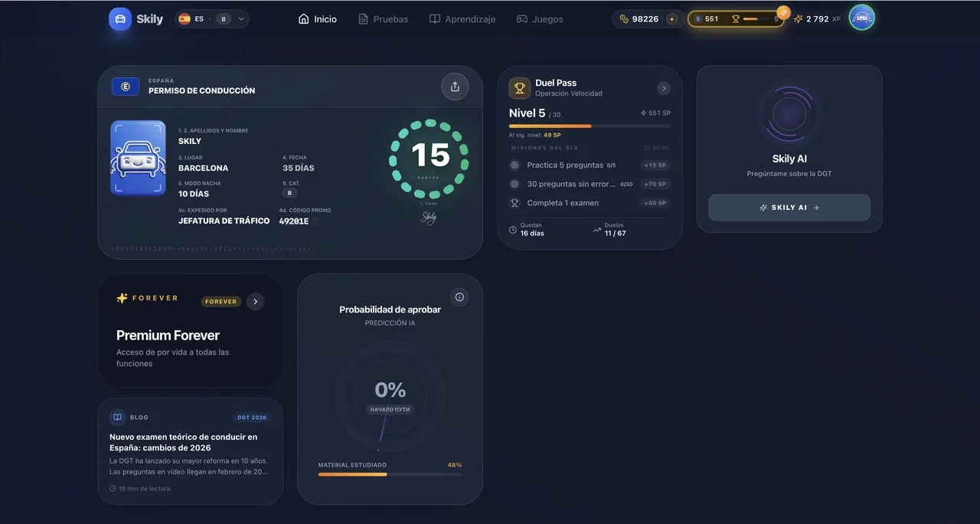
Task: Click the +15 SP reward badge
Action: pos(655,165)
